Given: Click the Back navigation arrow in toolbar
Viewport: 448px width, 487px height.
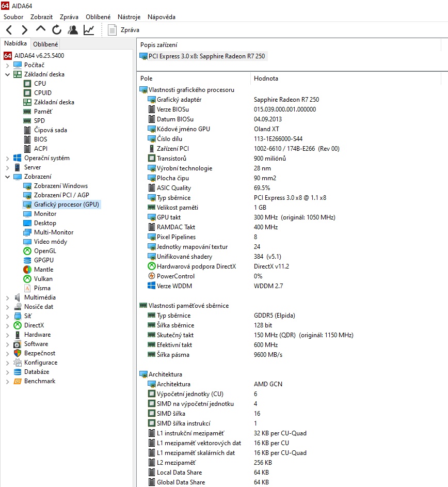Looking at the screenshot, I should (x=9, y=30).
